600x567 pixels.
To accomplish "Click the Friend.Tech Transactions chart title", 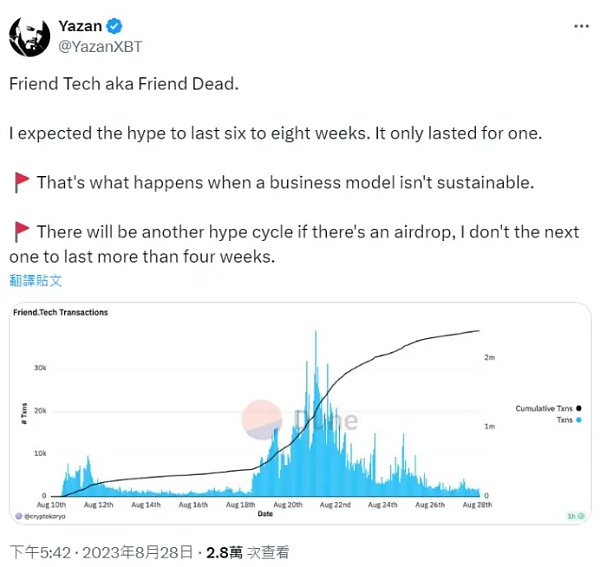I will [60, 313].
